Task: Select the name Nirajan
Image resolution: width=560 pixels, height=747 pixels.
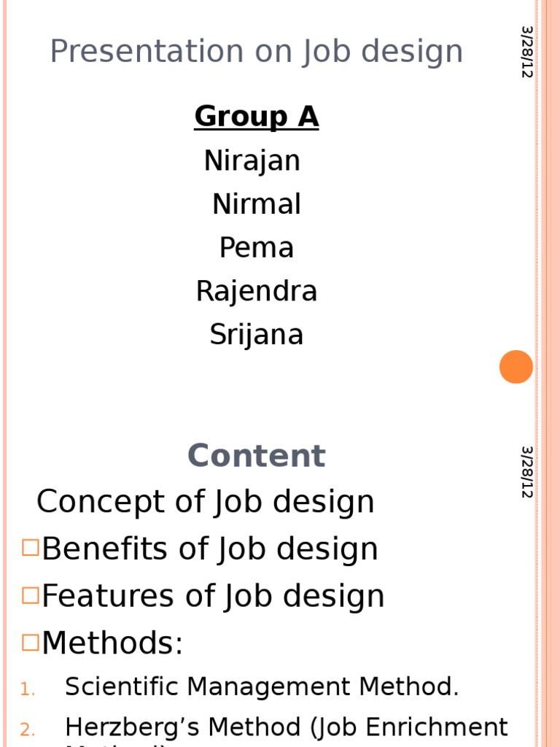Action: [x=252, y=160]
